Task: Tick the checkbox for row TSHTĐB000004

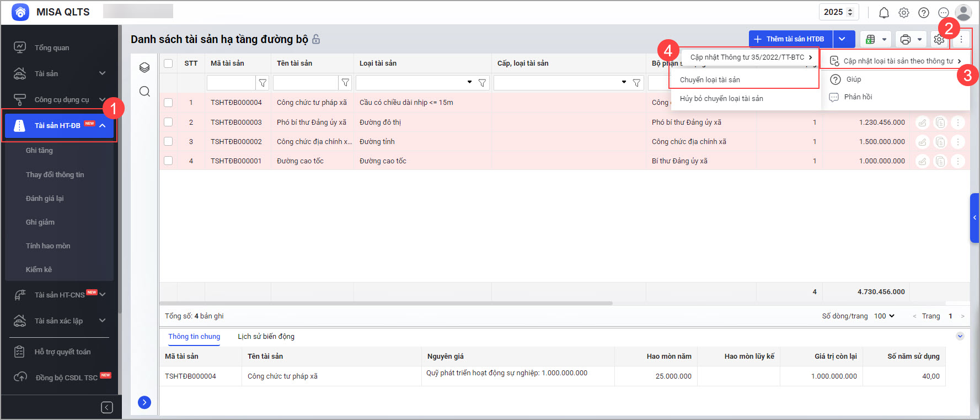Action: pyautogui.click(x=168, y=103)
